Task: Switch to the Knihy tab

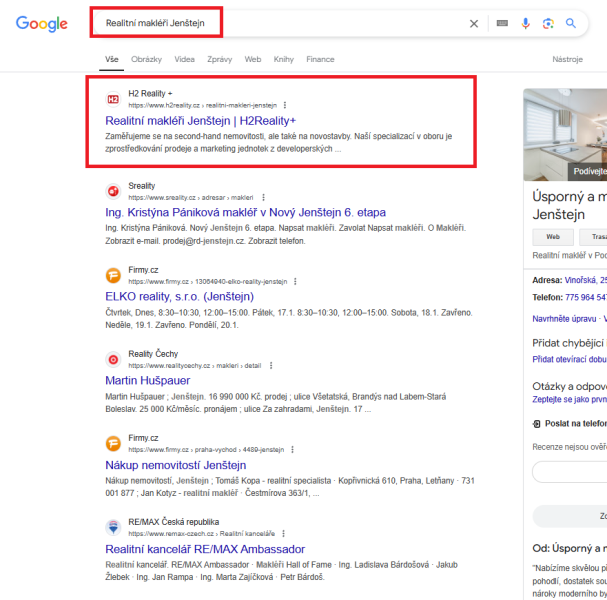Action: (284, 59)
